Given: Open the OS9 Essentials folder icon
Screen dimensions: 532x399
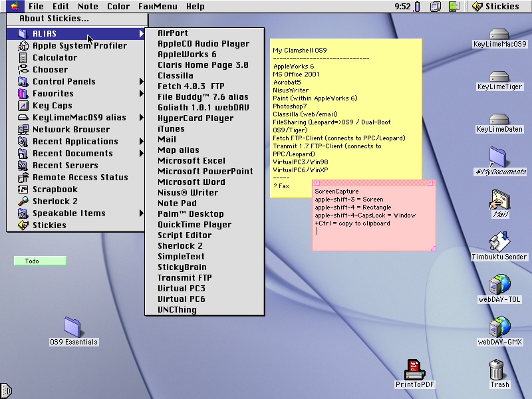Looking at the screenshot, I should coord(73,327).
